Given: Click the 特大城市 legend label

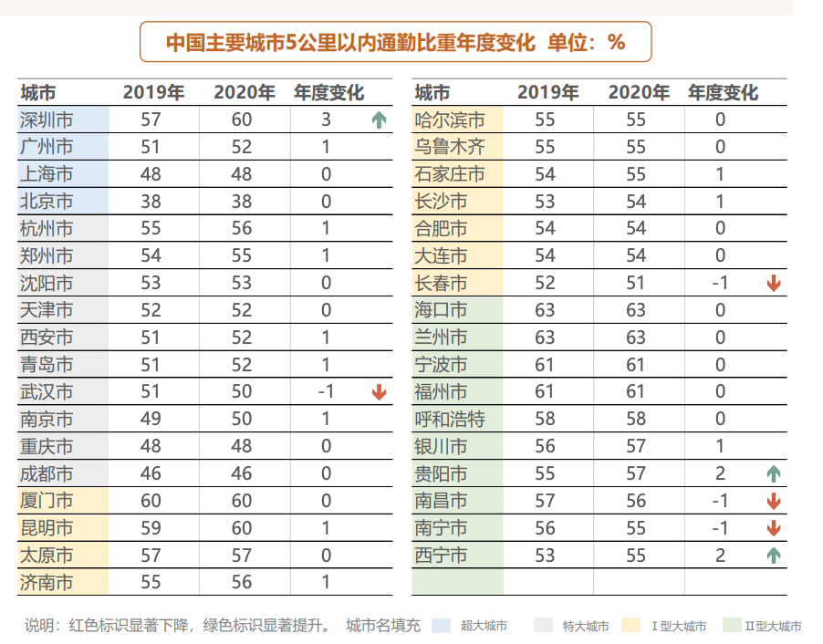Looking at the screenshot, I should coord(586,626).
